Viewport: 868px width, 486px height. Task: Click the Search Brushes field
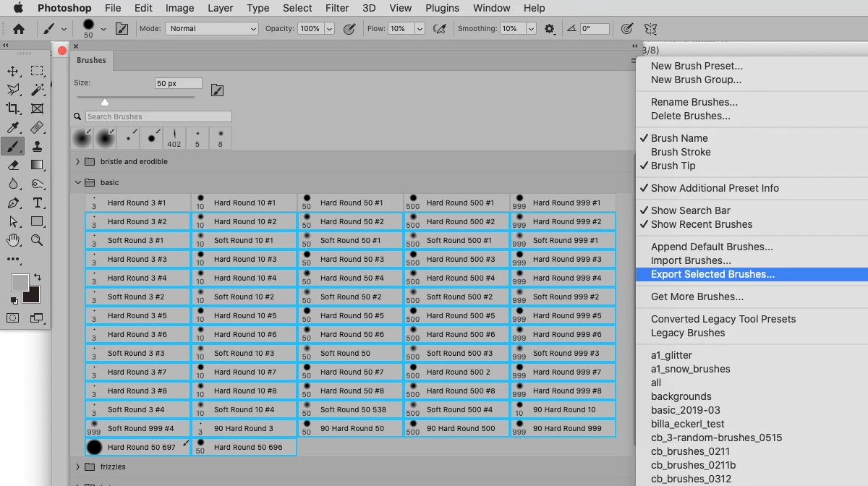tap(158, 116)
